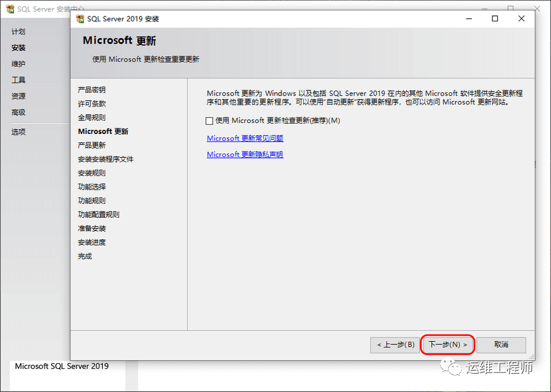Image resolution: width=551 pixels, height=392 pixels.
Task: Click the 安装进度 step in the wizard list
Action: click(x=92, y=242)
